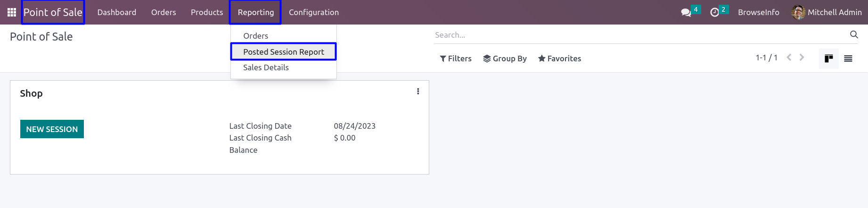Open the apps grid home menu icon
Screen dimensions: 868x208
[x=12, y=12]
